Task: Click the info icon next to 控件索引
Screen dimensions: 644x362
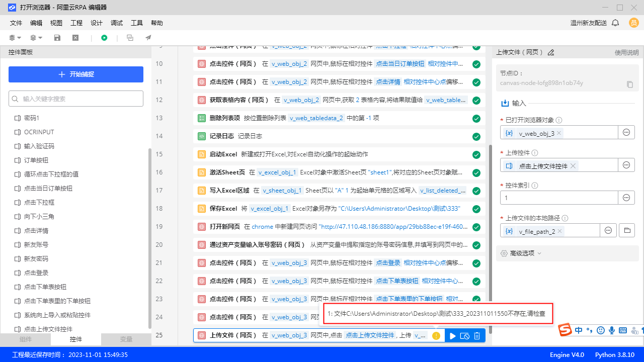Action: tap(535, 186)
